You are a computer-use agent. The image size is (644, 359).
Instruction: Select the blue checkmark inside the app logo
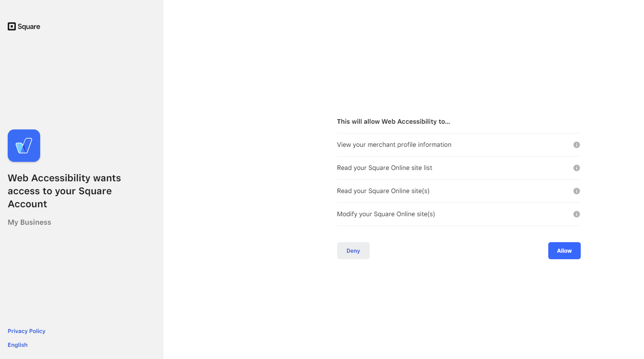coord(24,146)
